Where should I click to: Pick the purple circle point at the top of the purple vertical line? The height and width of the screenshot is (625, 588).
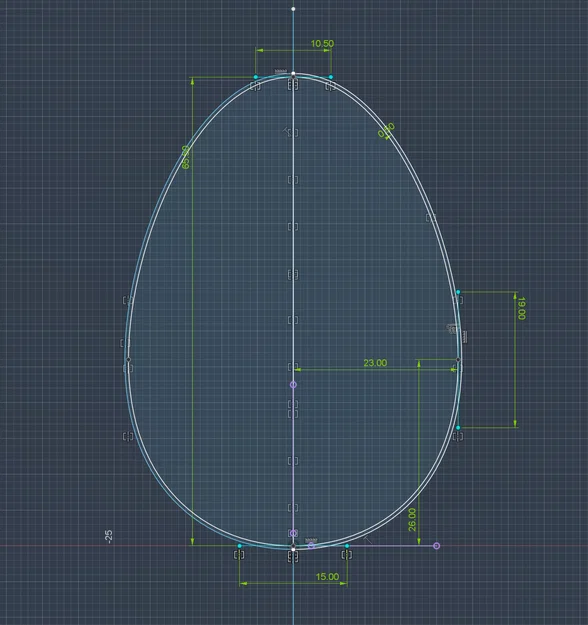click(293, 385)
